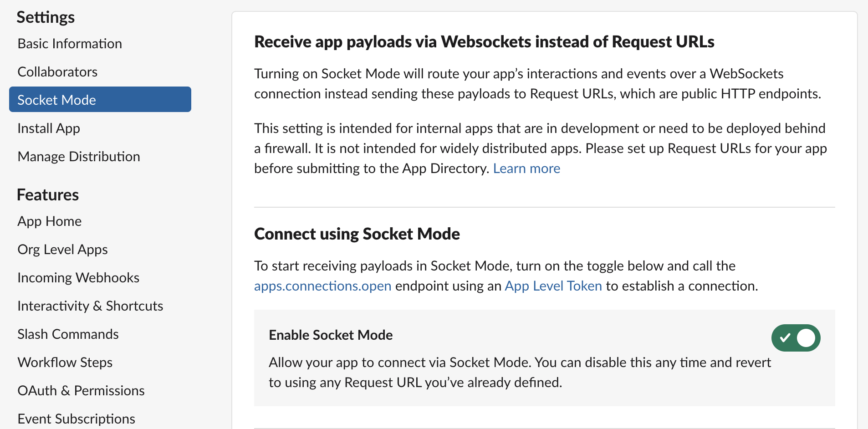The width and height of the screenshot is (868, 429).
Task: Click the checkmark on the Socket Mode toggle
Action: point(785,337)
